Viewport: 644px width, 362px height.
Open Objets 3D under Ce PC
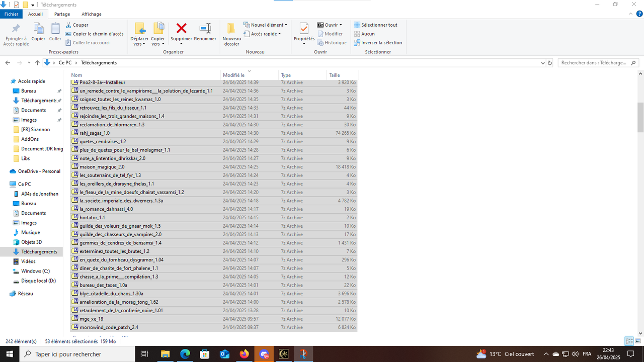coord(31,242)
